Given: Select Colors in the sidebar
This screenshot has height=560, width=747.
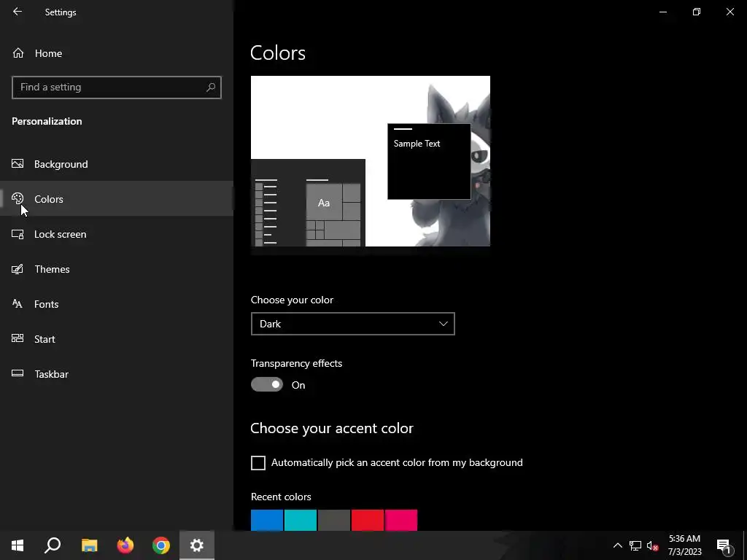Looking at the screenshot, I should pyautogui.click(x=117, y=198).
